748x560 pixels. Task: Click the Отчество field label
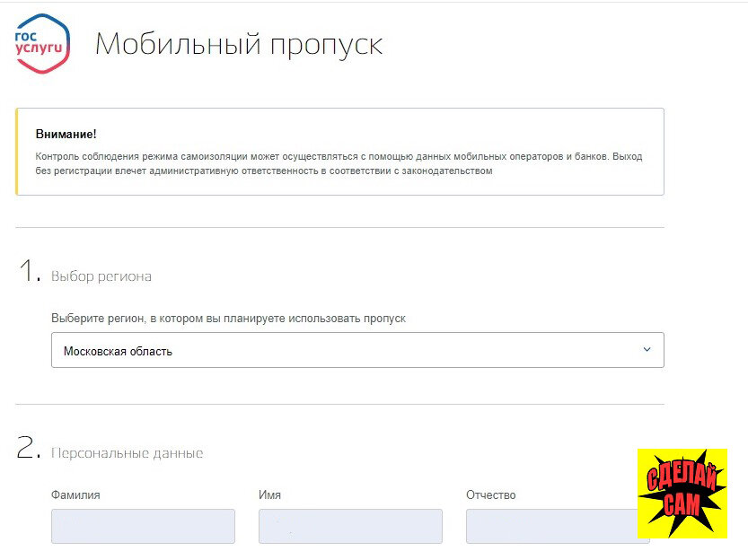[x=489, y=494]
